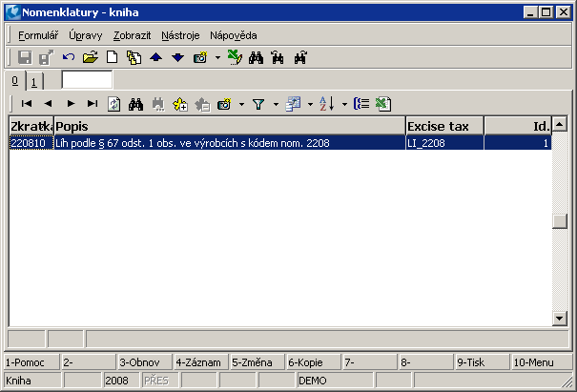Screen dimensions: 577x392
Task: Click the grey remove-selection icon
Action: click(202, 104)
